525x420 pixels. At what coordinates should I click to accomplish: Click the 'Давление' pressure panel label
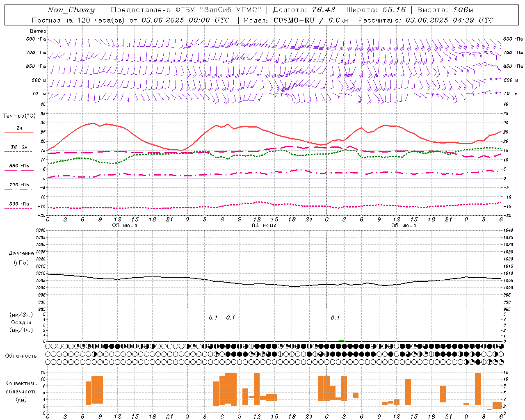tap(21, 253)
